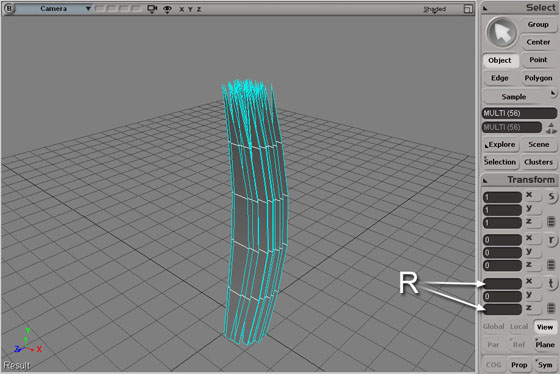Viewport: 560px width, 374px height.
Task: Click the Result label in viewport corner
Action: 17,365
